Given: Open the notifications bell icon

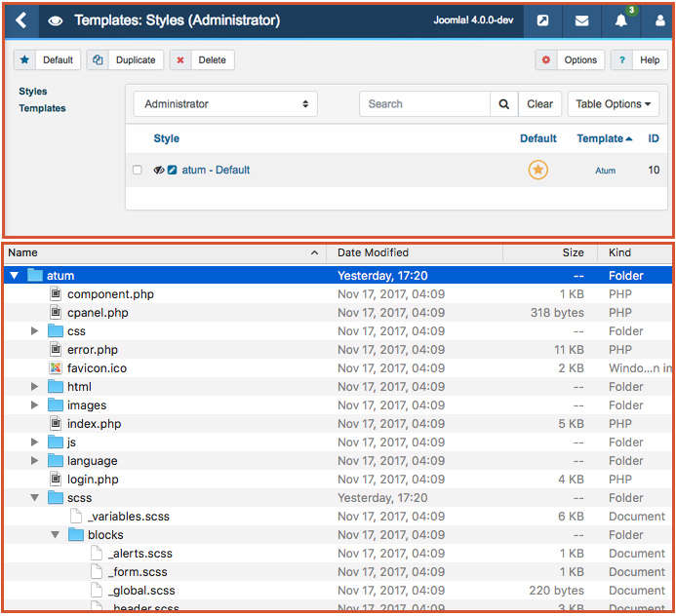Looking at the screenshot, I should 620,20.
